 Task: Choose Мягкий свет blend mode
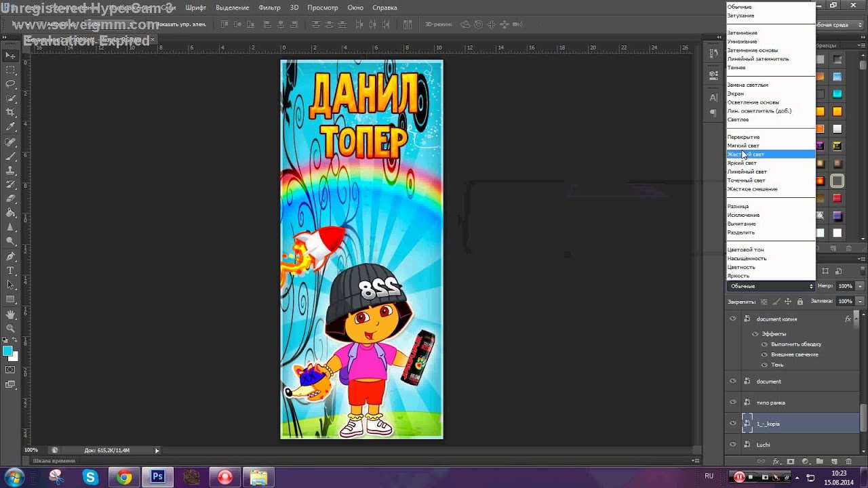click(770, 146)
